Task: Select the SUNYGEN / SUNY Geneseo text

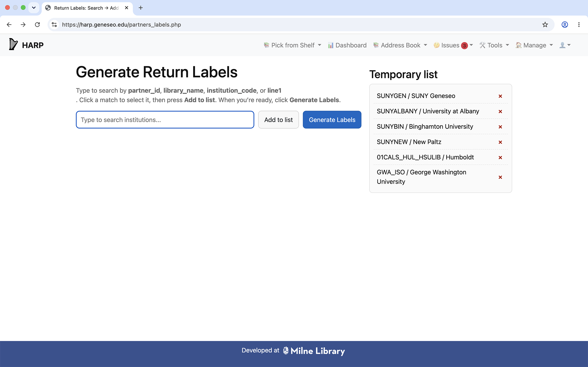Action: pos(416,96)
